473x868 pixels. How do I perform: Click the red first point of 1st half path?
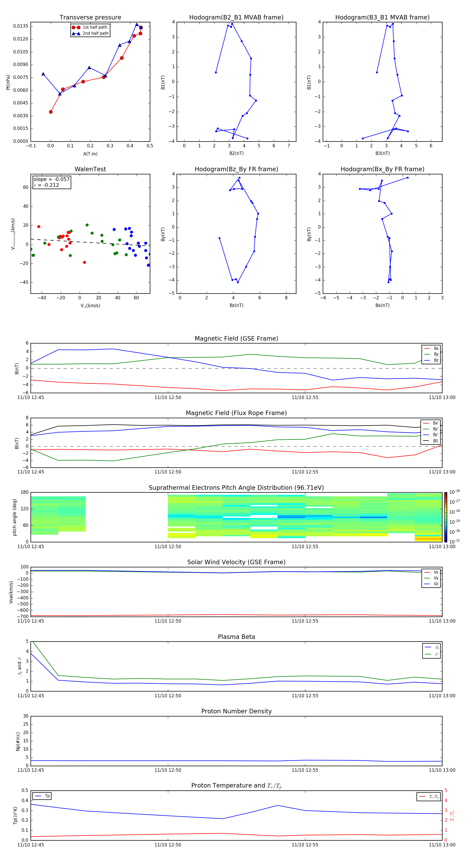point(51,112)
